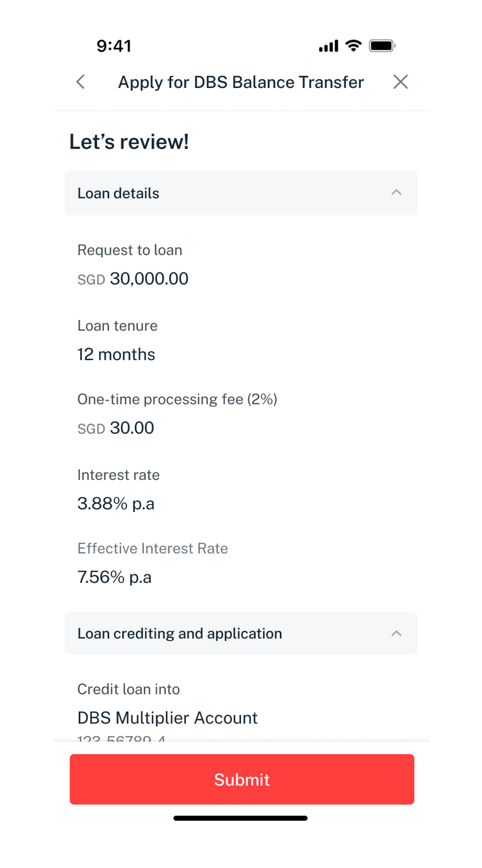Collapse the Loan details section chevron
The width and height of the screenshot is (482, 868).
(396, 193)
